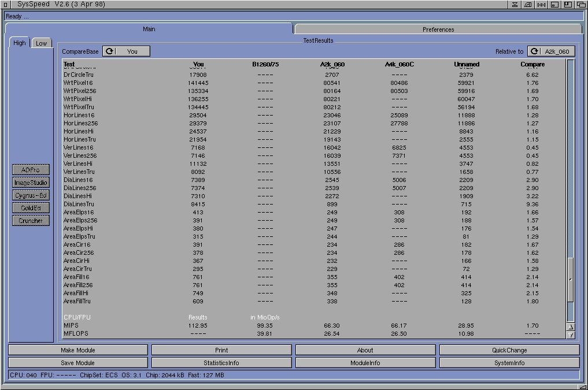This screenshot has height=390, width=588.
Task: Click value 141445 in WrtPixel16 row
Action: pos(198,83)
